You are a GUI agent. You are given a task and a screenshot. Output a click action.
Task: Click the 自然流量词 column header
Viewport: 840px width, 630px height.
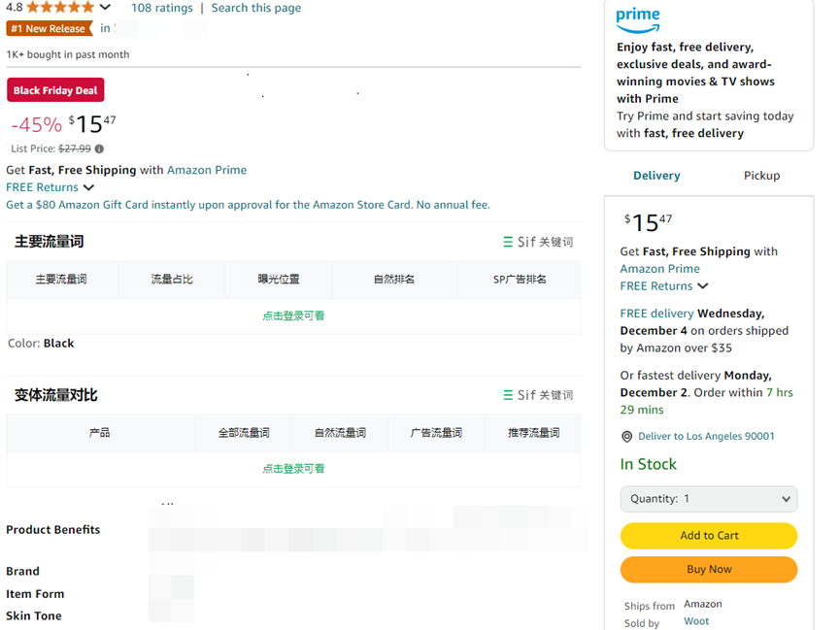pyautogui.click(x=340, y=433)
